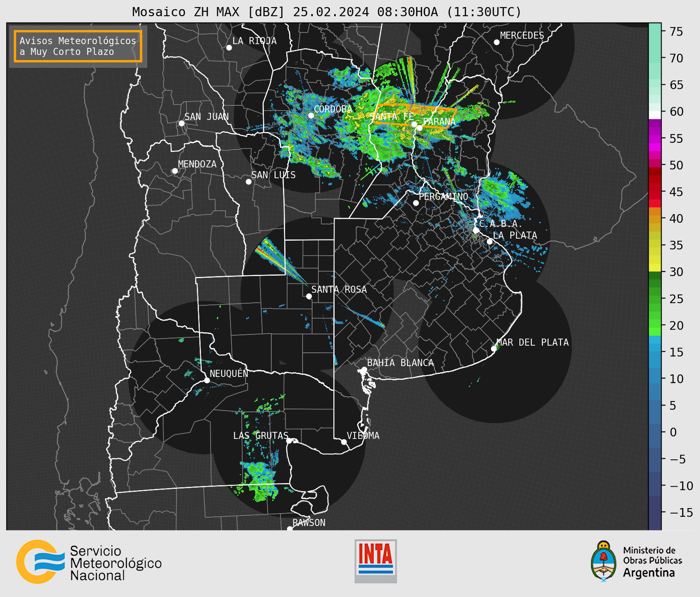Click the white dot marking Santa Rosa
This screenshot has height=597, width=700.
(x=309, y=296)
